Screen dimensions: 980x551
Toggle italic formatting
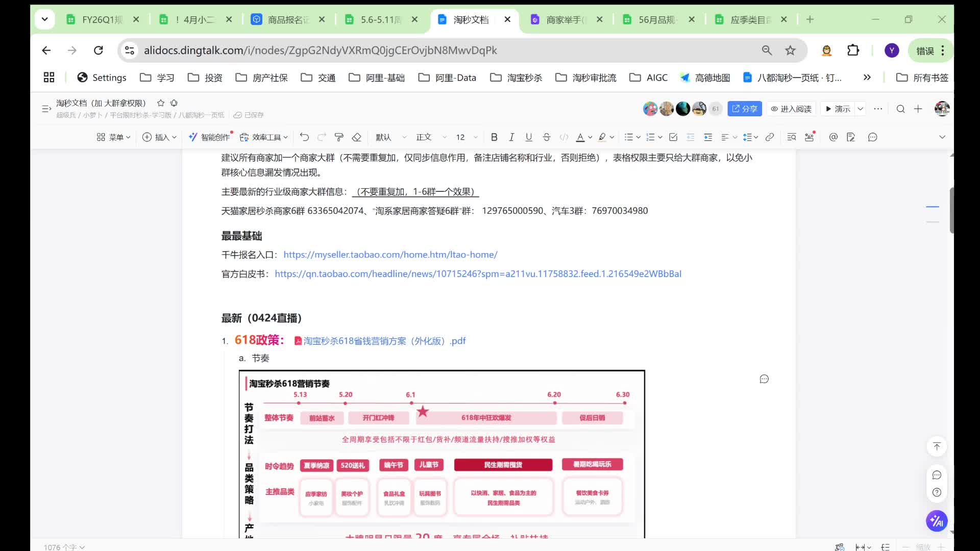coord(511,137)
